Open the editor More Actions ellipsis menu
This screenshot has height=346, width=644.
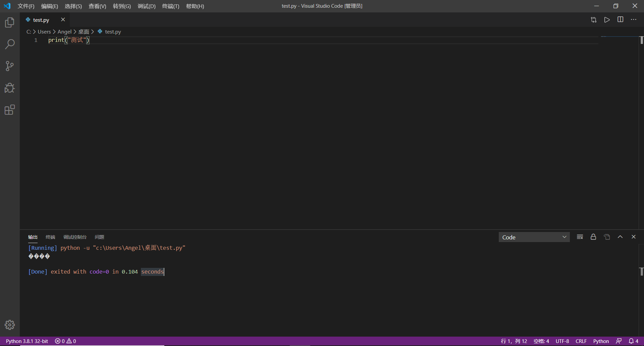pyautogui.click(x=633, y=20)
